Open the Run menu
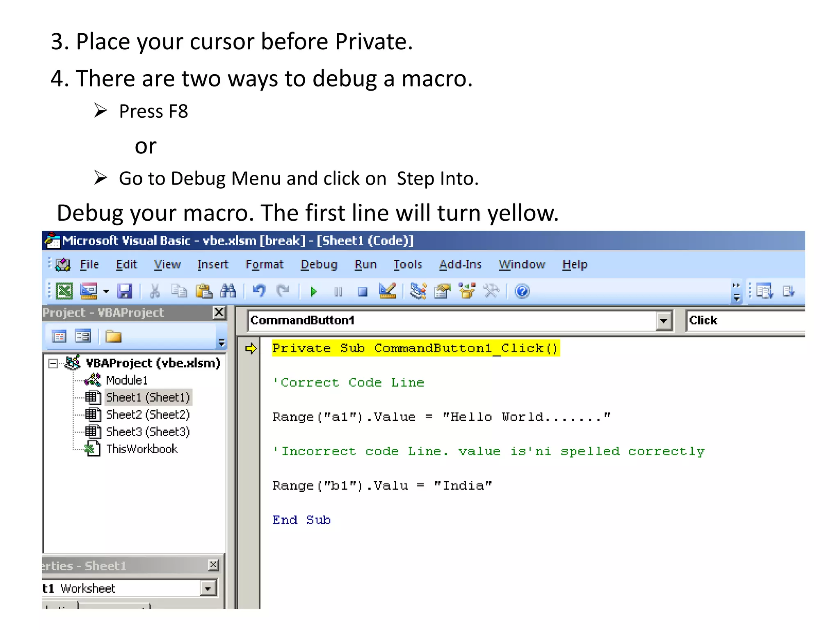The height and width of the screenshot is (630, 840). pyautogui.click(x=365, y=265)
